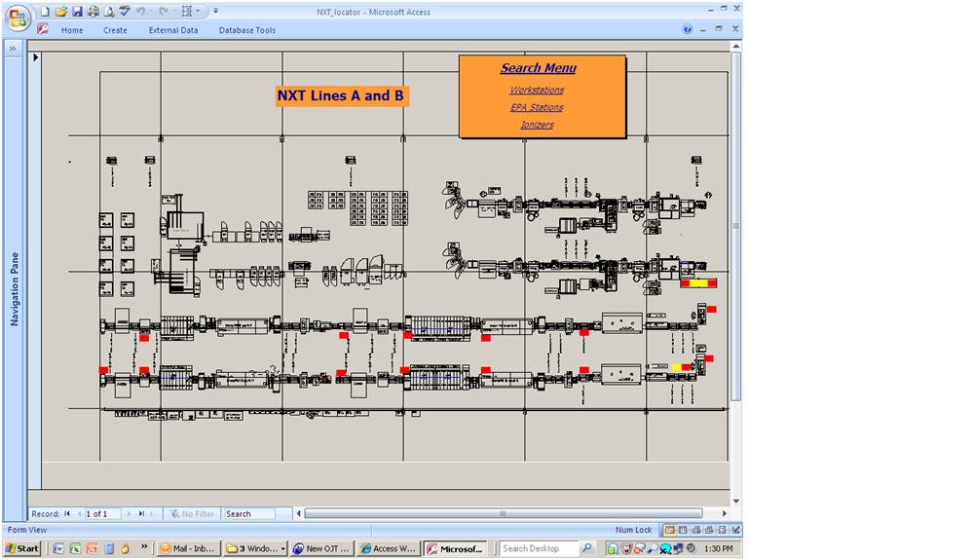Launch PowerPoint from Quick Launch

[92, 549]
